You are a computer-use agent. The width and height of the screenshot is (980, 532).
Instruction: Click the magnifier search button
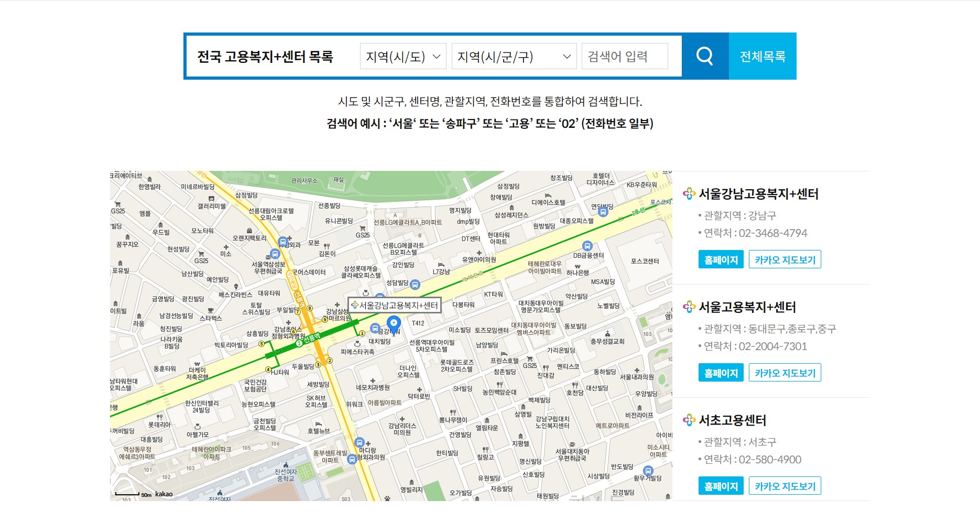click(x=705, y=56)
